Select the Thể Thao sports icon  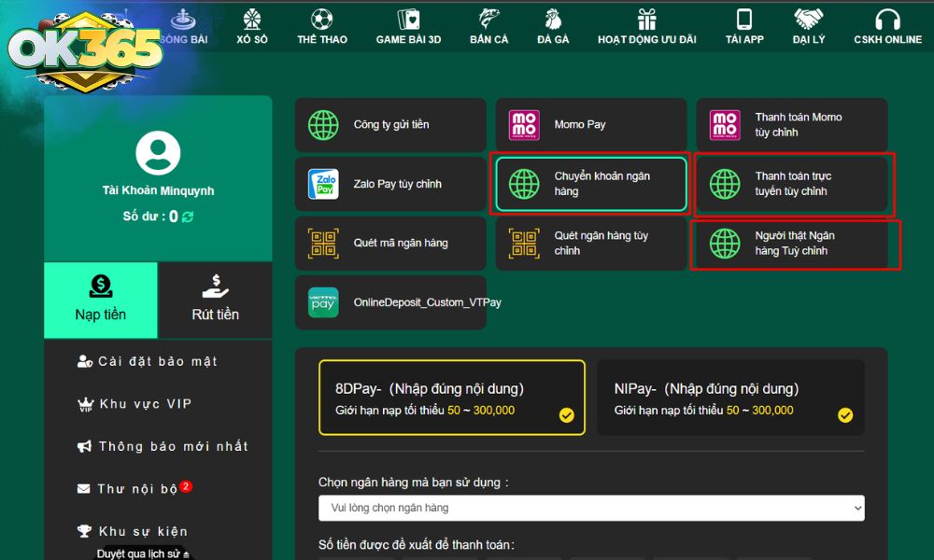point(321,28)
